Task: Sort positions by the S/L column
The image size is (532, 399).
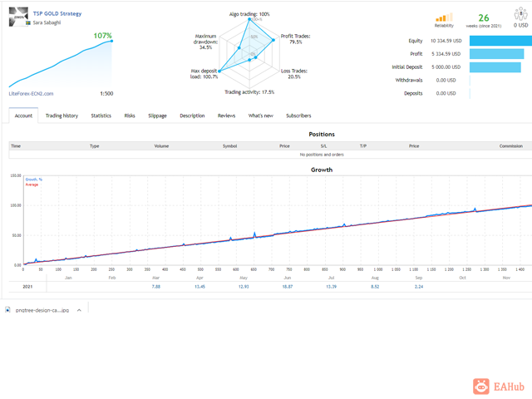Action: 323,146
